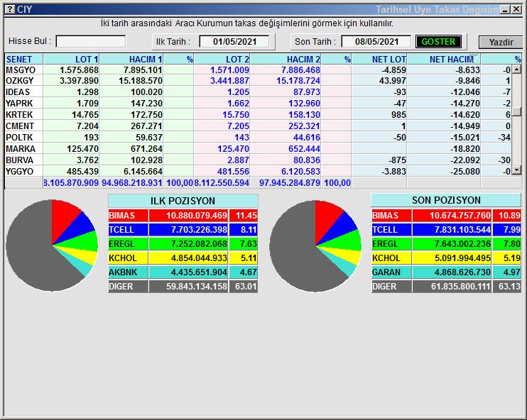The height and width of the screenshot is (420, 527).
Task: Edit the Ilk Tarih date field
Action: [233, 42]
